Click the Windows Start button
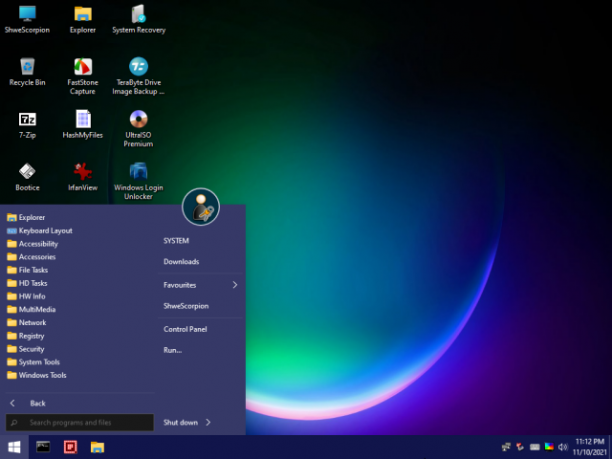Viewport: 612px width, 459px height. tap(14, 447)
